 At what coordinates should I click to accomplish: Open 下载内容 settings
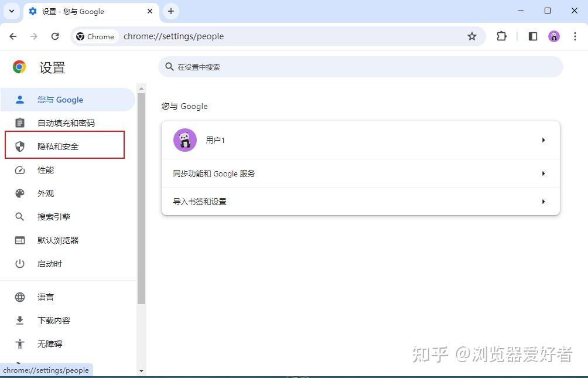68,321
